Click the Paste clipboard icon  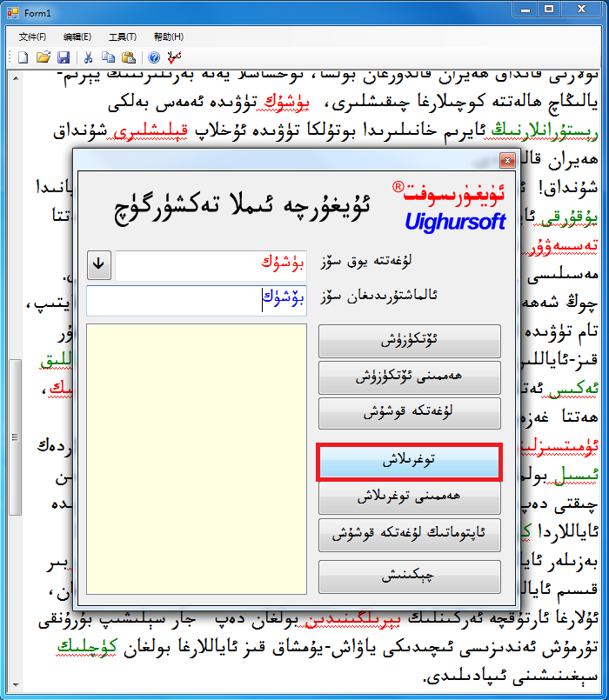coord(129,57)
